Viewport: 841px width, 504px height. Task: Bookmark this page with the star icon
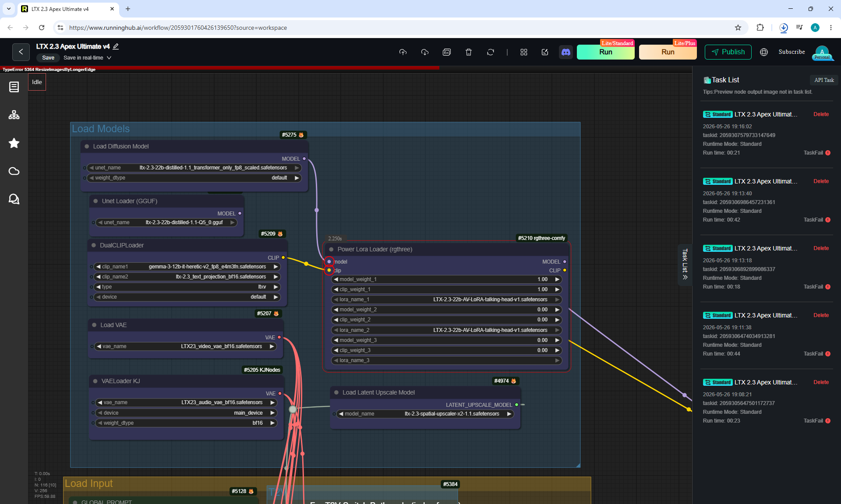[738, 28]
